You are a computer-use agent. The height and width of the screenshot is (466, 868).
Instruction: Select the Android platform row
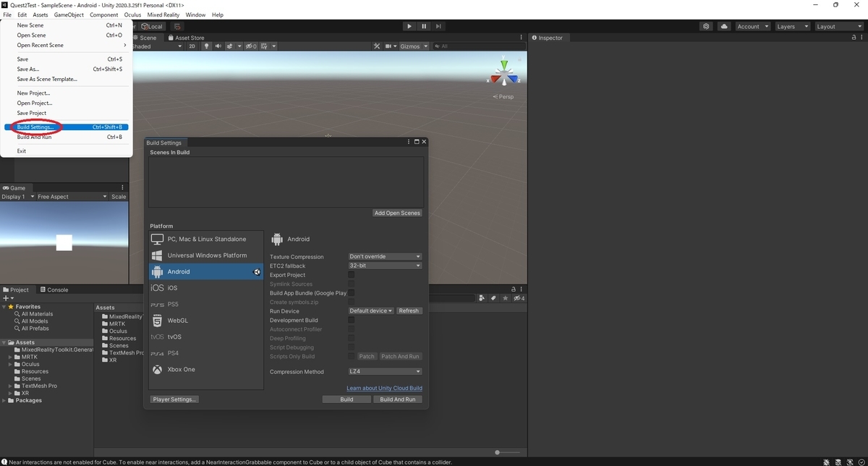(x=206, y=271)
